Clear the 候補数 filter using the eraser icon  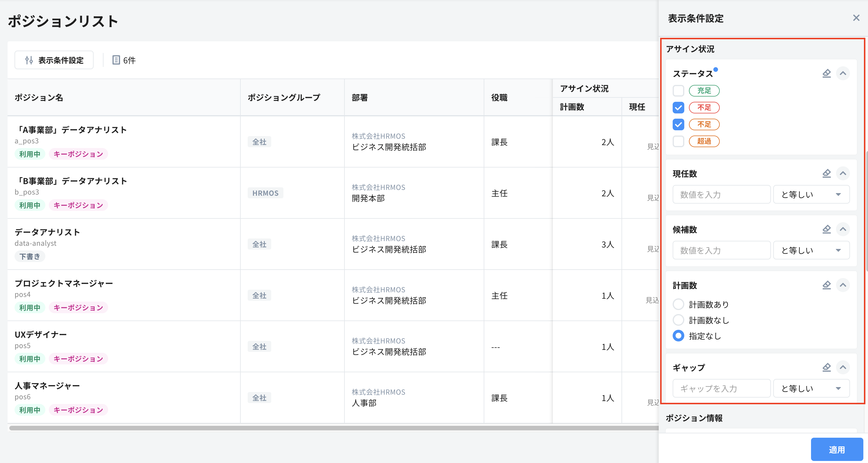point(826,229)
